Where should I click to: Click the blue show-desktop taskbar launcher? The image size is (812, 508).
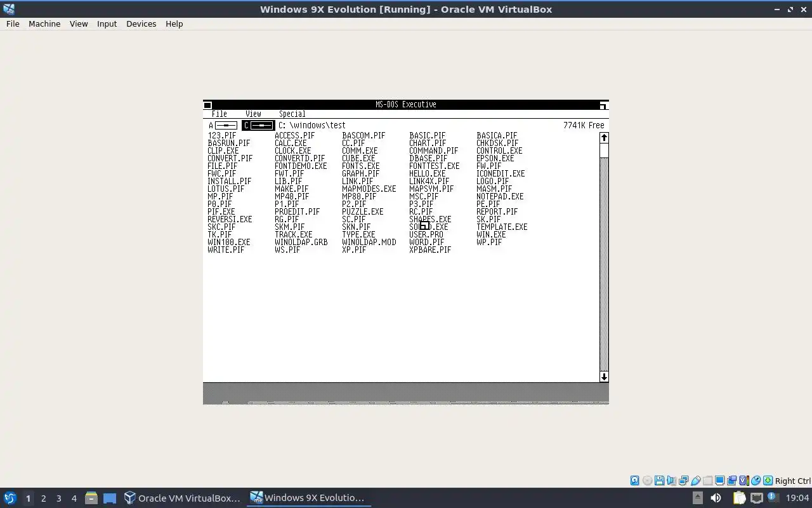coord(110,498)
